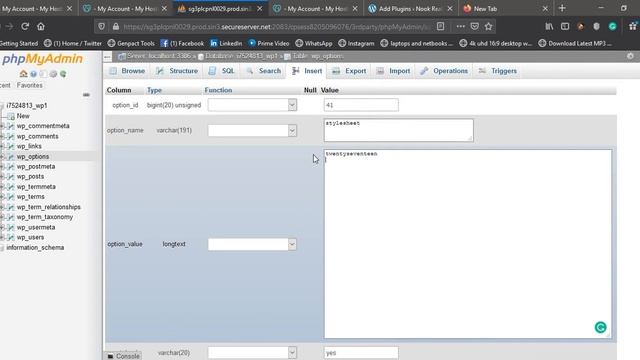
Task: Create New table in i7524813_wp1
Action: pyautogui.click(x=23, y=116)
